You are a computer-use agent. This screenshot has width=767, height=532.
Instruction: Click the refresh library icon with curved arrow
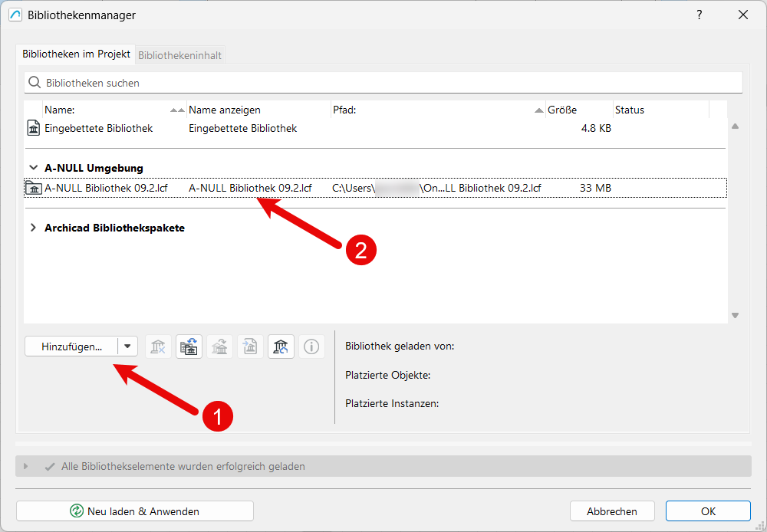219,346
